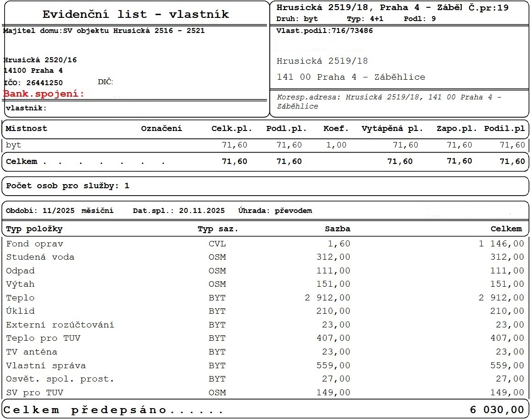Select the "Celkem předepsáno" label

pos(114,410)
